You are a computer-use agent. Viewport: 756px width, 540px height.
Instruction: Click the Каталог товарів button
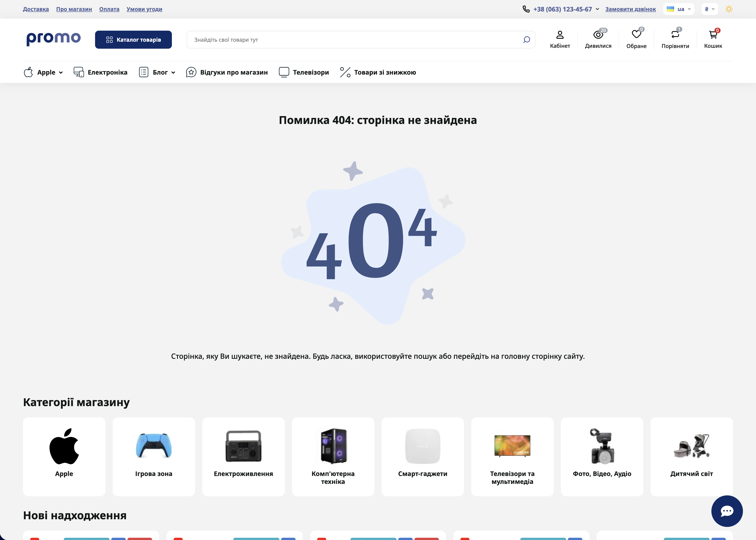click(133, 40)
